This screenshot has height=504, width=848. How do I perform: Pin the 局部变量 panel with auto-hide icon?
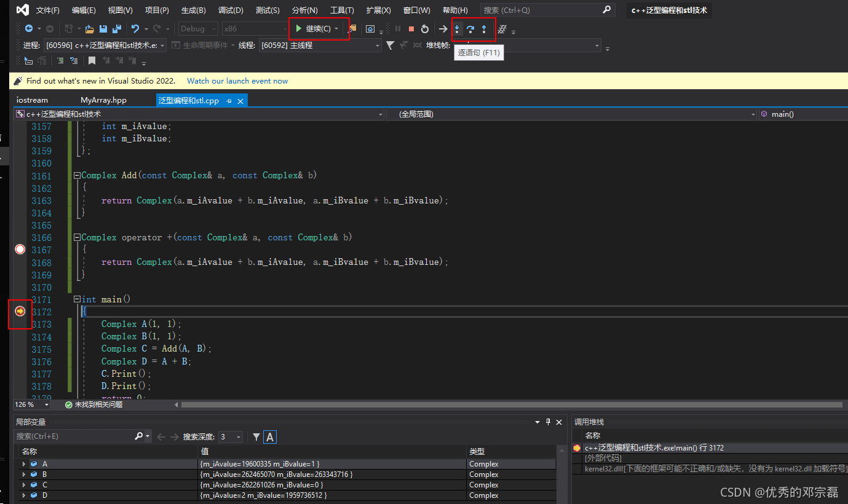point(548,422)
